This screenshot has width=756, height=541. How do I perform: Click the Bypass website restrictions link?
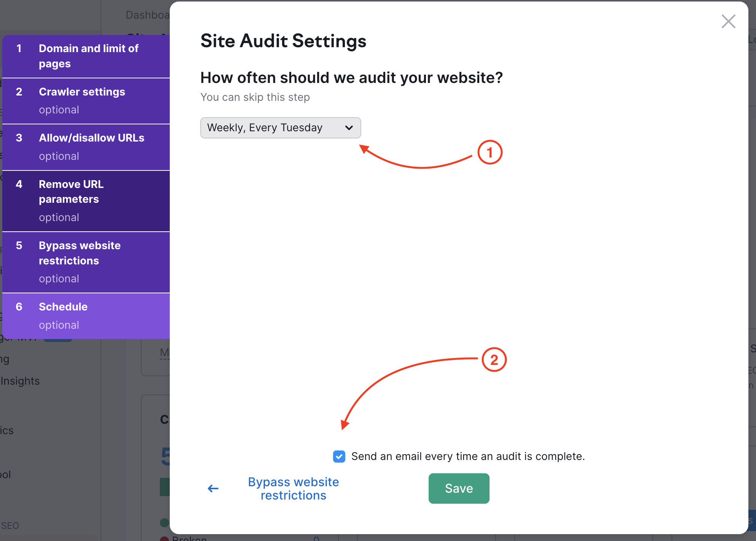pyautogui.click(x=293, y=488)
